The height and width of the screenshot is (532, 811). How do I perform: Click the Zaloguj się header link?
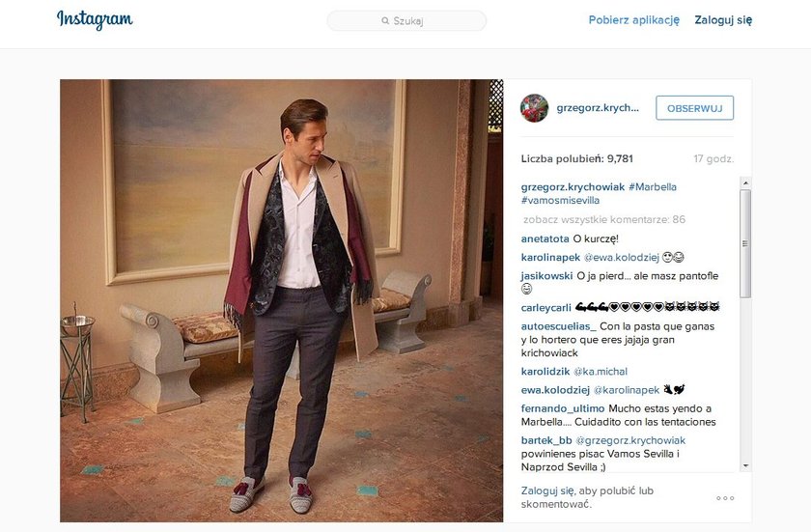pos(723,19)
